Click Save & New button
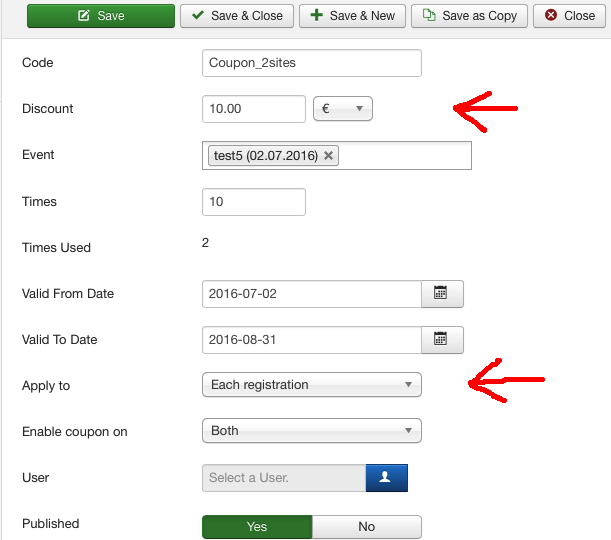Screen dimensions: 611x540 click(x=353, y=16)
